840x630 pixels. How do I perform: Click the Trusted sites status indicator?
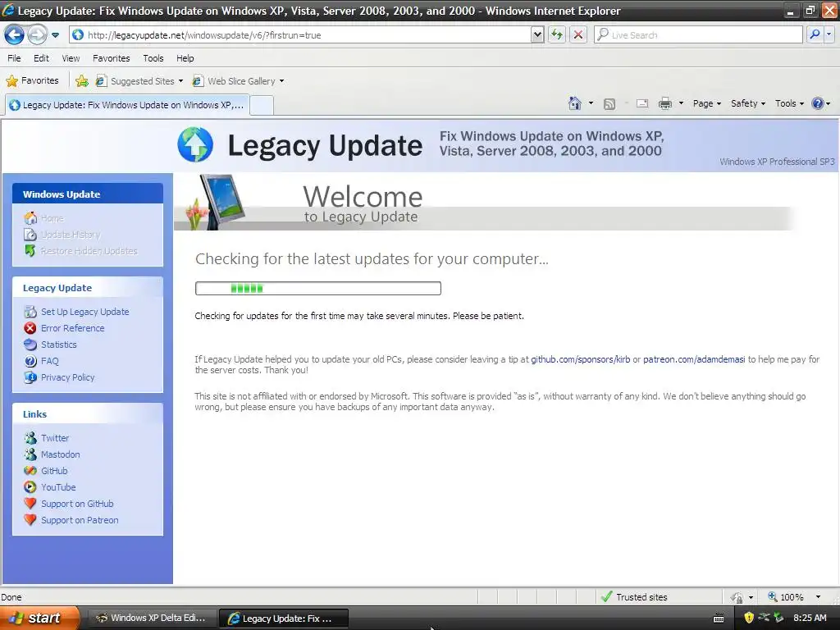[634, 597]
